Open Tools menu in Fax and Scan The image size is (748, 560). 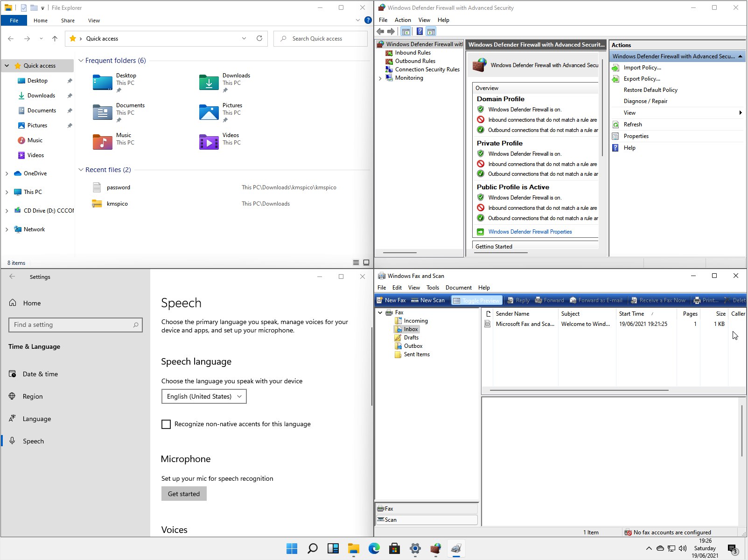click(433, 288)
